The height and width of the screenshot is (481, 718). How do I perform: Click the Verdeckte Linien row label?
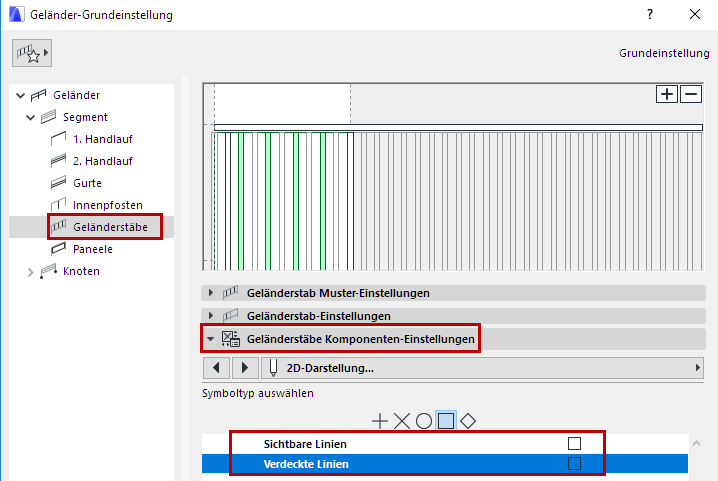[306, 464]
